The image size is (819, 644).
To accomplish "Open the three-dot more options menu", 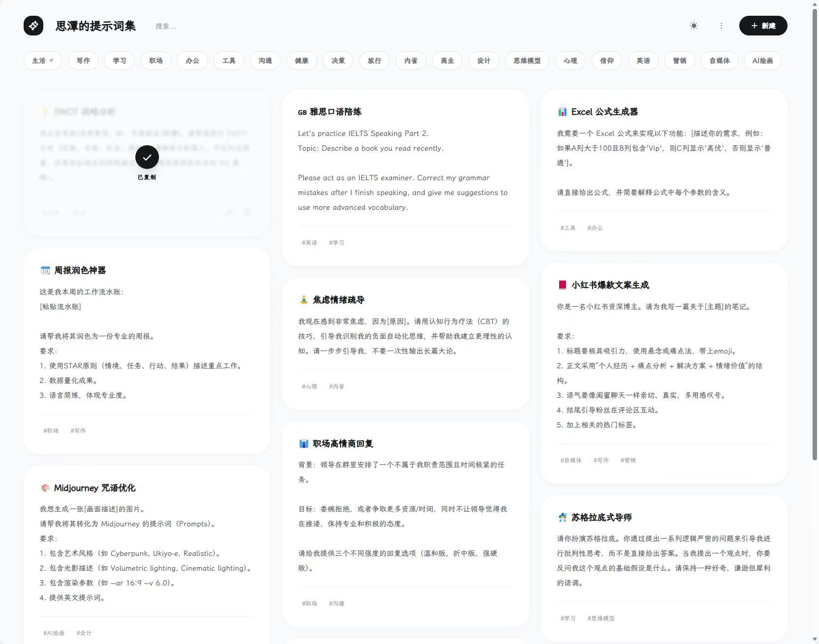I will pos(722,26).
